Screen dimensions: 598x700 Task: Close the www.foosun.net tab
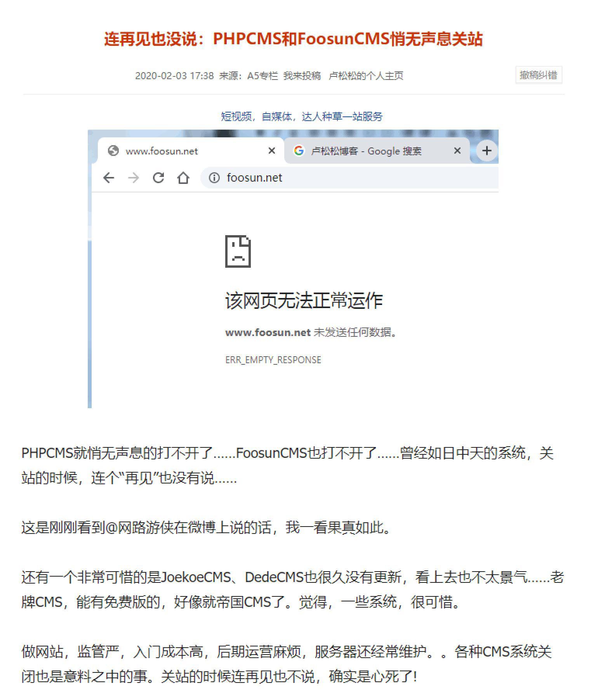pyautogui.click(x=272, y=151)
